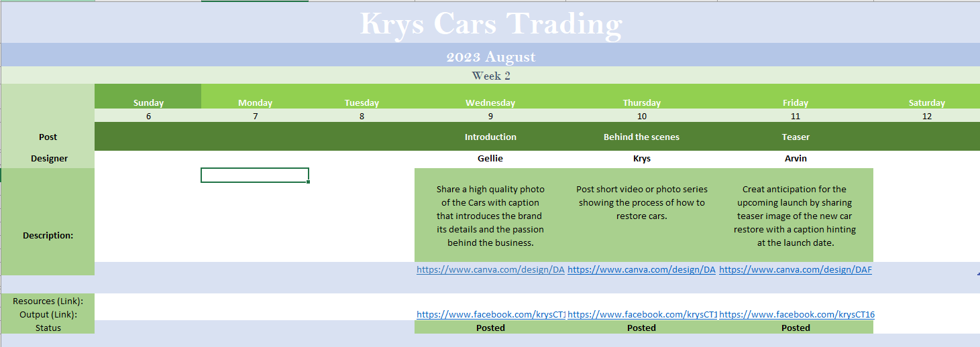Select Wednesday's Posted status cell
Viewport: 980px width, 347px height.
490,328
